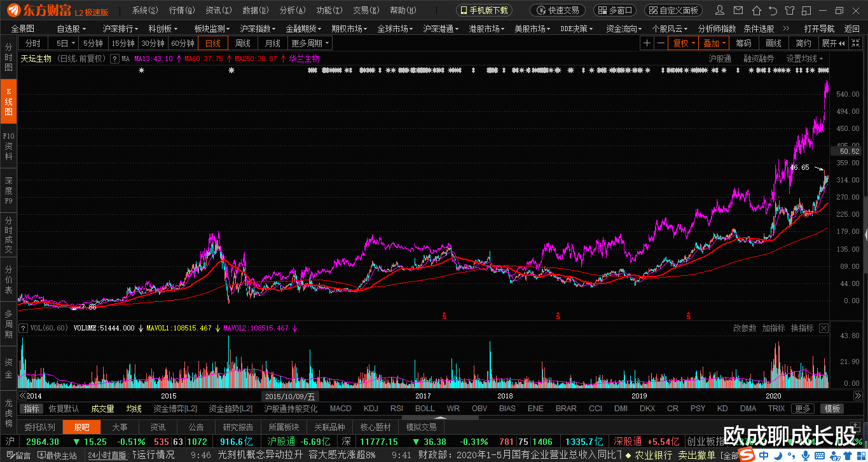The width and height of the screenshot is (868, 462).
Task: Open the 自选股 dropdown
Action: tap(71, 29)
